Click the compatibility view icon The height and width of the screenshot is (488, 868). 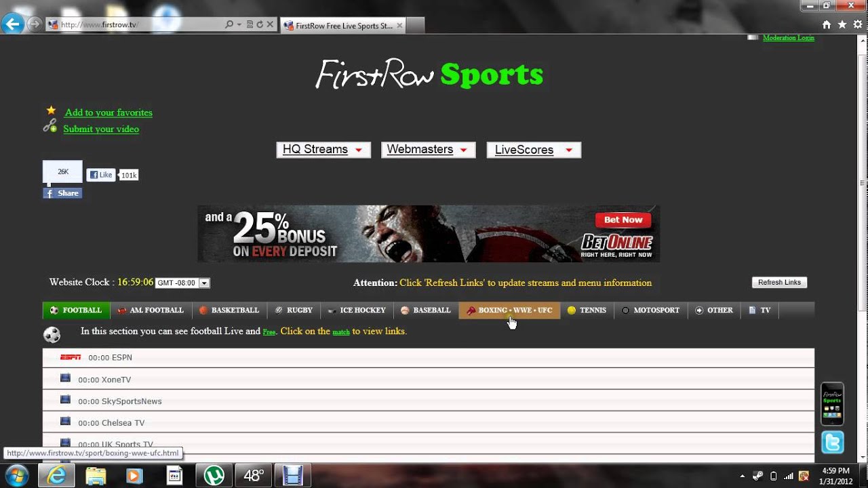coord(250,24)
